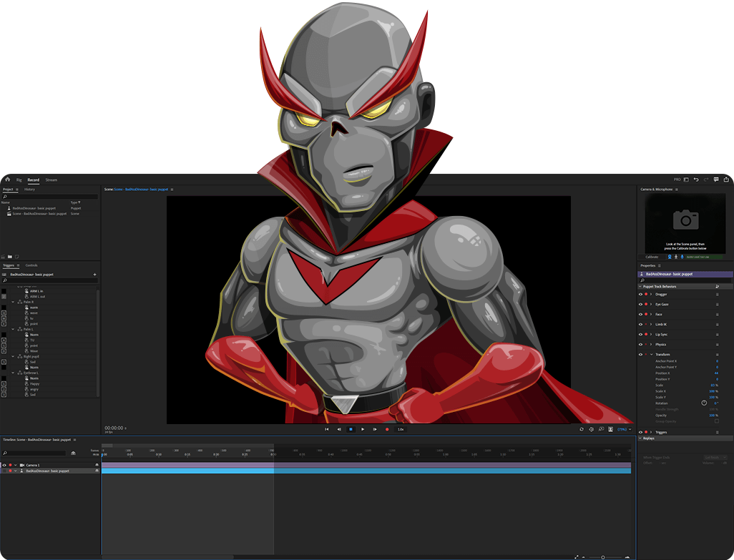734x560 pixels.
Task: Toggle eye visibility for Lip Sync behavior
Action: tap(640, 334)
